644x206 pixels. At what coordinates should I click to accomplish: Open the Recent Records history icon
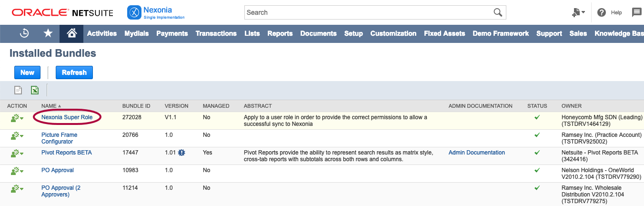(24, 33)
